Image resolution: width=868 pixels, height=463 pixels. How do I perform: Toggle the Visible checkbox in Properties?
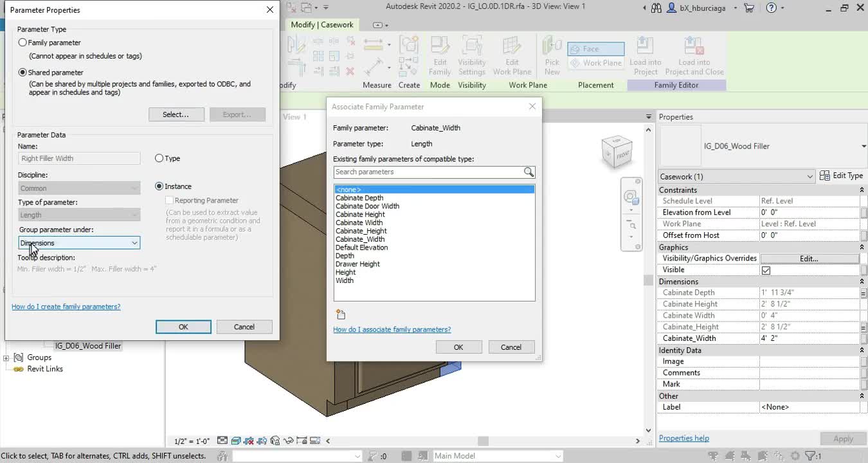[x=766, y=270]
